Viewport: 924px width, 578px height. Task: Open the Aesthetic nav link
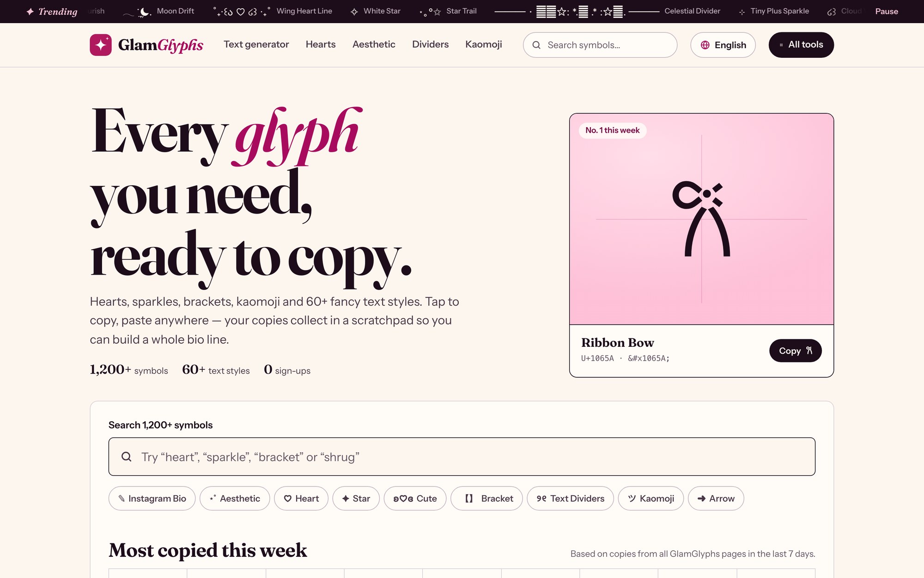[374, 44]
